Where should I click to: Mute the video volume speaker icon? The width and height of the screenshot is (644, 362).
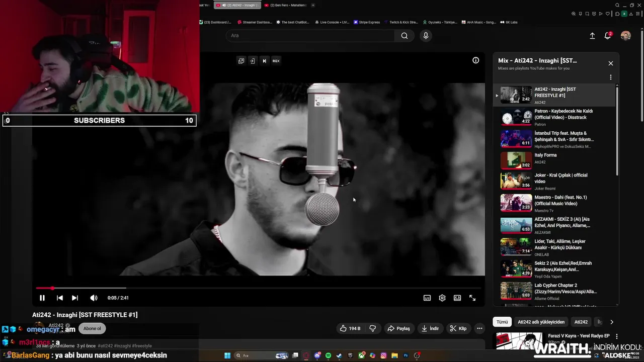[x=94, y=298]
